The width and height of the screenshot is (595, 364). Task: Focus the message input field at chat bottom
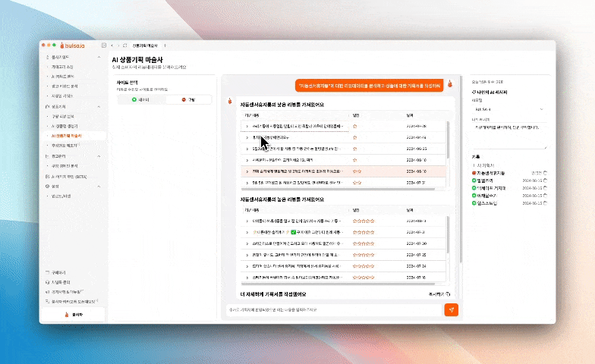point(335,309)
